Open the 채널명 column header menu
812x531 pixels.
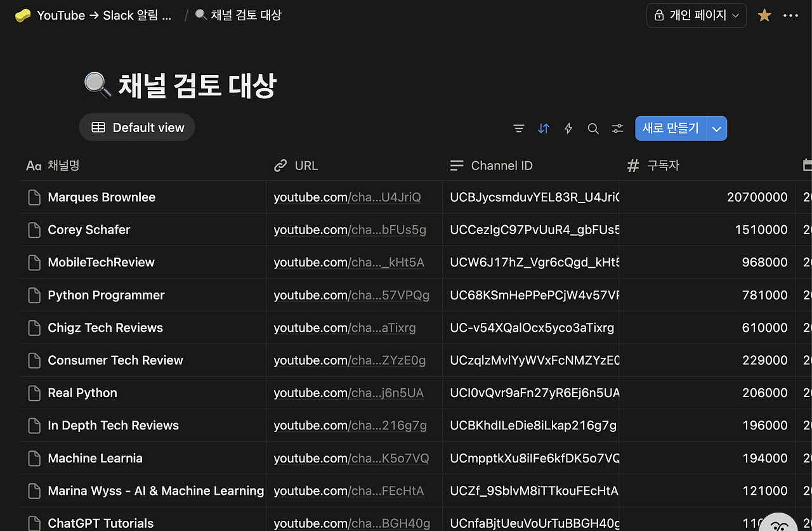tap(53, 166)
